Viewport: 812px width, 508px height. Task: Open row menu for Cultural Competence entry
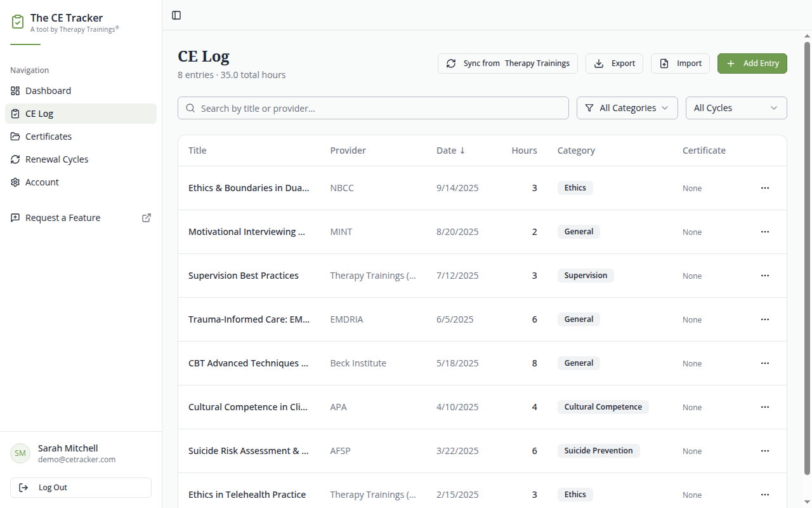[765, 407]
